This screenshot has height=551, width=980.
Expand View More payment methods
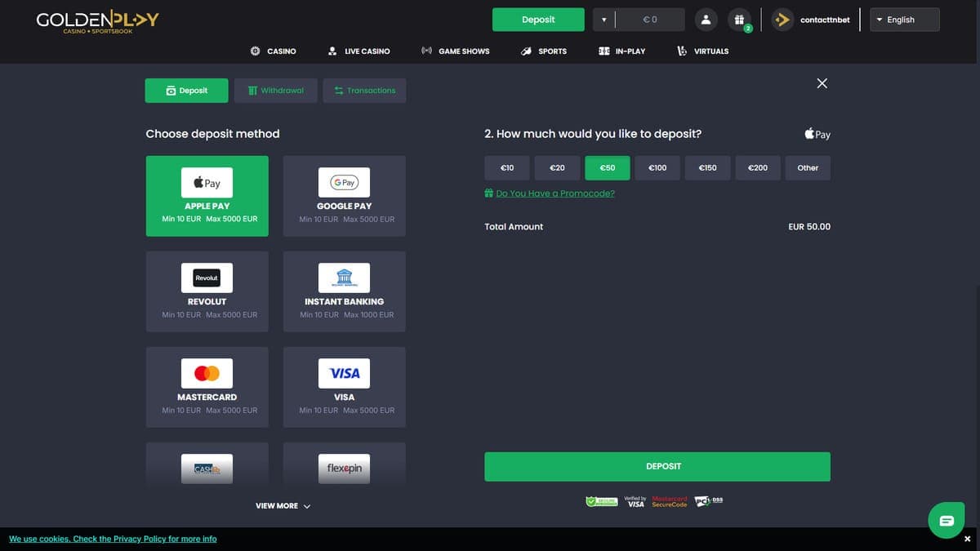click(x=283, y=506)
